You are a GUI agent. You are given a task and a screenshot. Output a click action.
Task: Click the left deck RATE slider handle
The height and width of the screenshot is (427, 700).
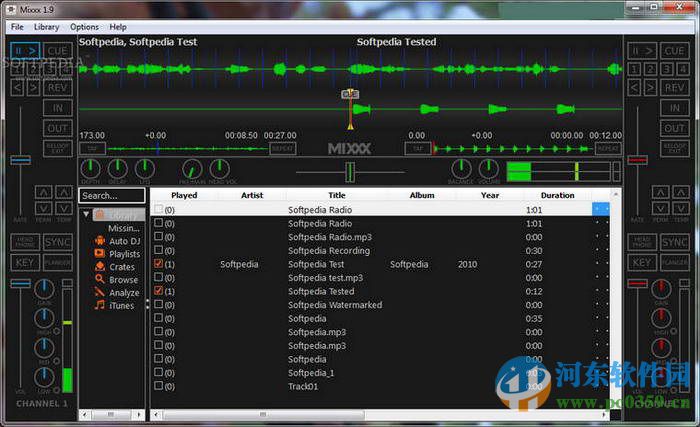(x=21, y=160)
